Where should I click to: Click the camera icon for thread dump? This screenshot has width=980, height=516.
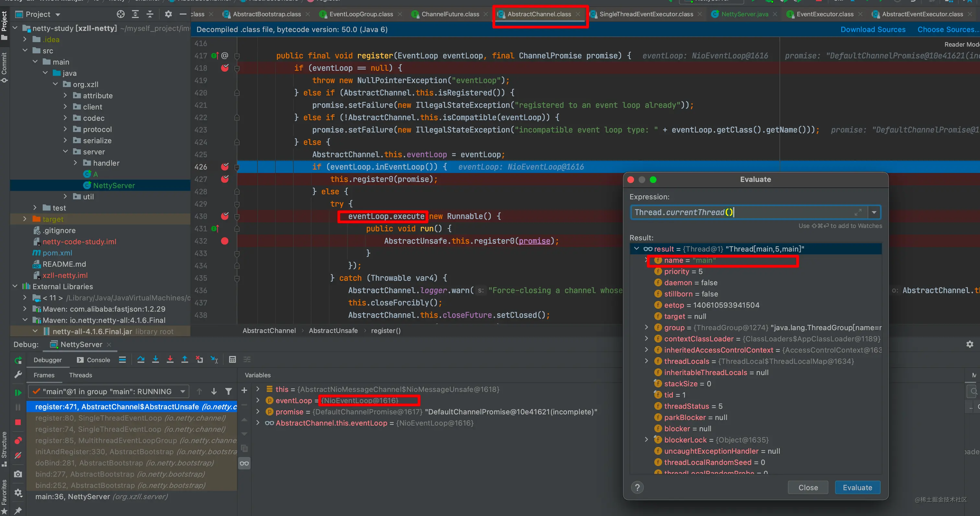click(18, 474)
